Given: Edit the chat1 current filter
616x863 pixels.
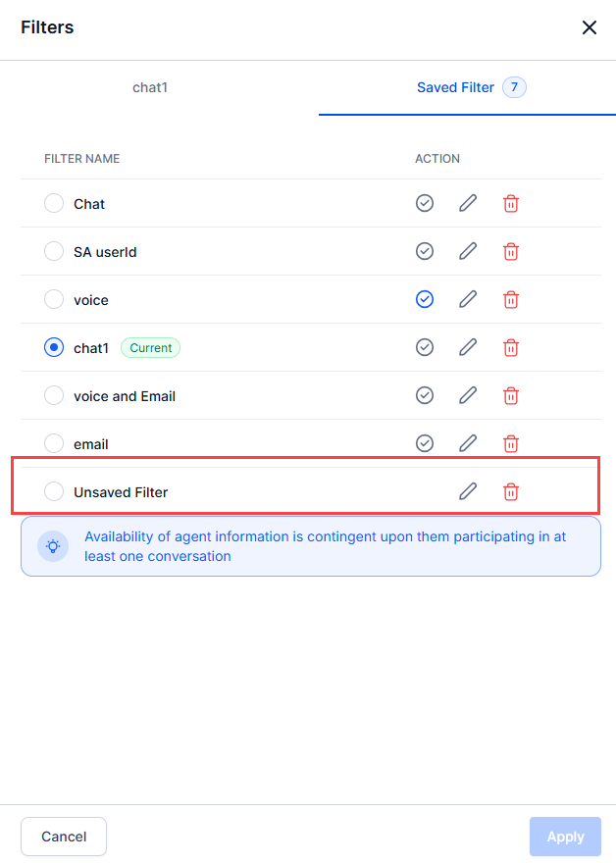Looking at the screenshot, I should point(468,347).
